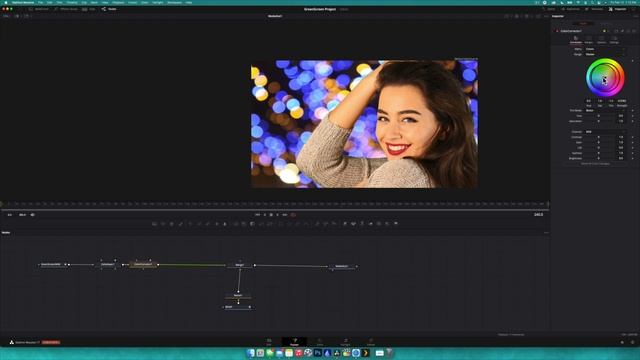
Task: Add a Fast Noise node from toolbar
Action: coord(163,224)
